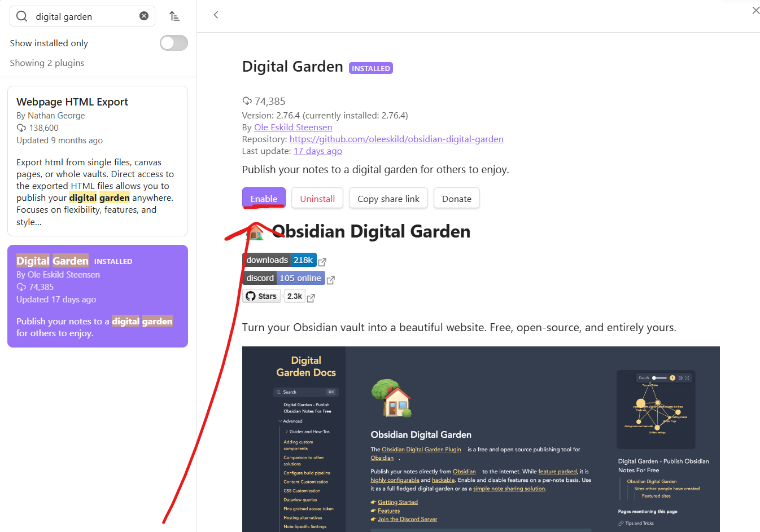Select the Webpage HTML Export plugin card title
This screenshot has height=532, width=760.
72,102
